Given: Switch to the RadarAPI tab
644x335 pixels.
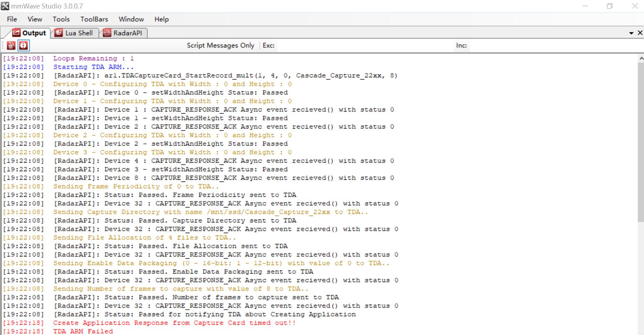Looking at the screenshot, I should point(123,33).
